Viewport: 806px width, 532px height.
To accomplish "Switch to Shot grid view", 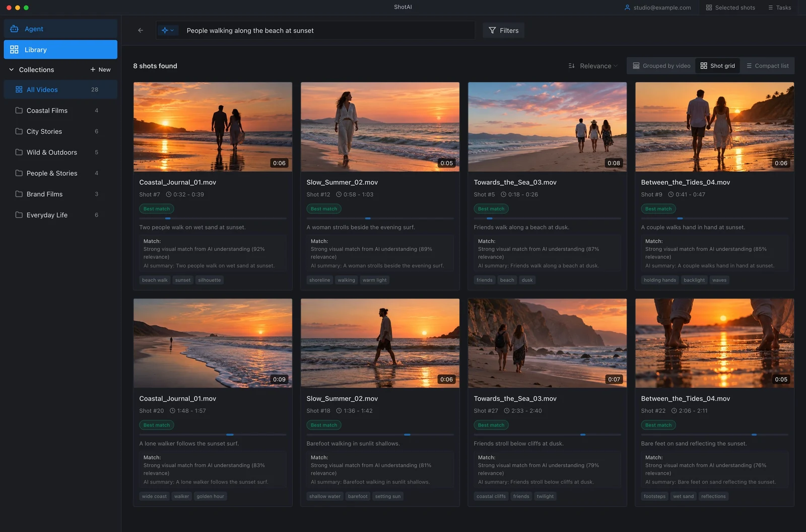I will coord(717,66).
